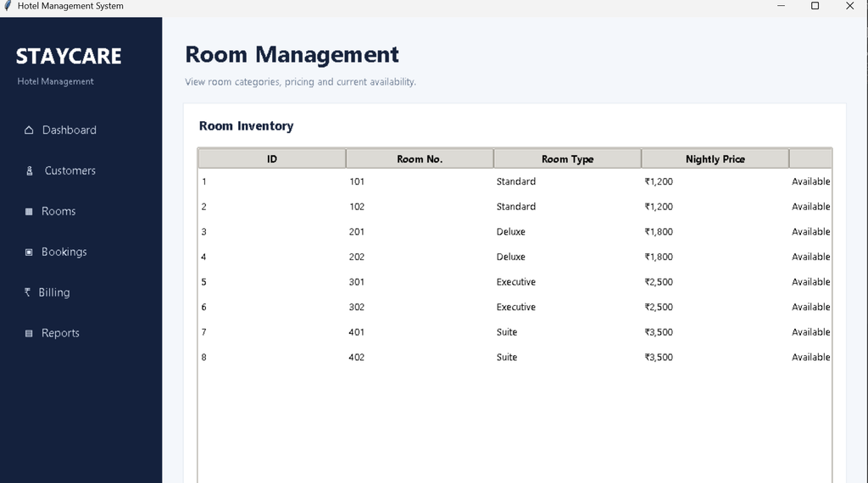Viewport: 868px width, 483px height.
Task: Click the Nightly Price column header
Action: [715, 158]
